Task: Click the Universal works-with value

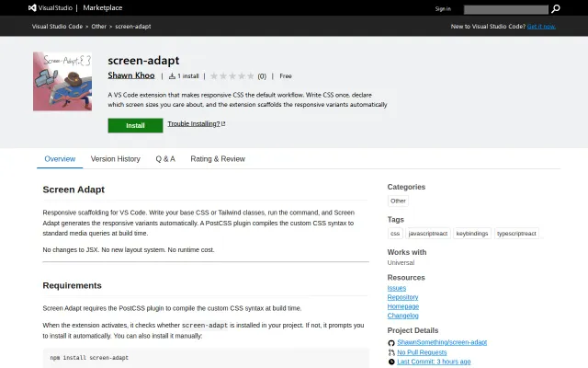Action: tap(401, 263)
